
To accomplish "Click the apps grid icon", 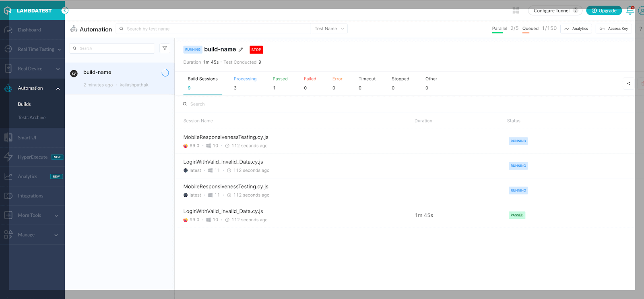I will pyautogui.click(x=516, y=10).
